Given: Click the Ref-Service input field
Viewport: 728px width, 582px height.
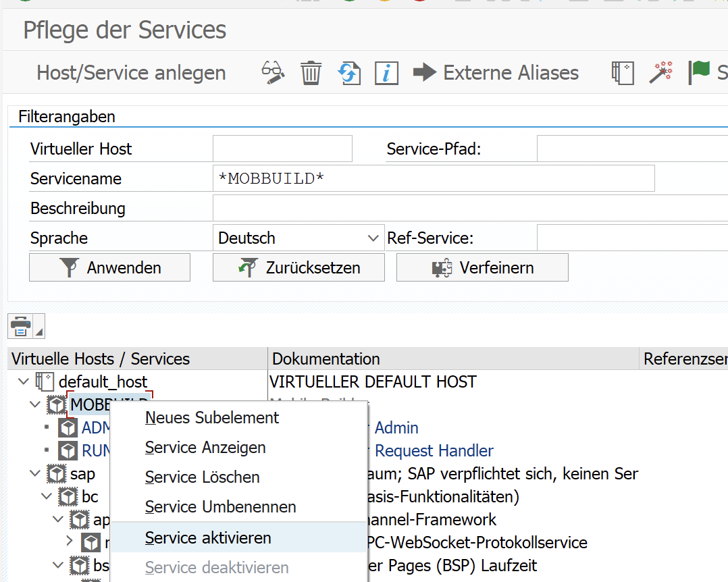Looking at the screenshot, I should (632, 238).
